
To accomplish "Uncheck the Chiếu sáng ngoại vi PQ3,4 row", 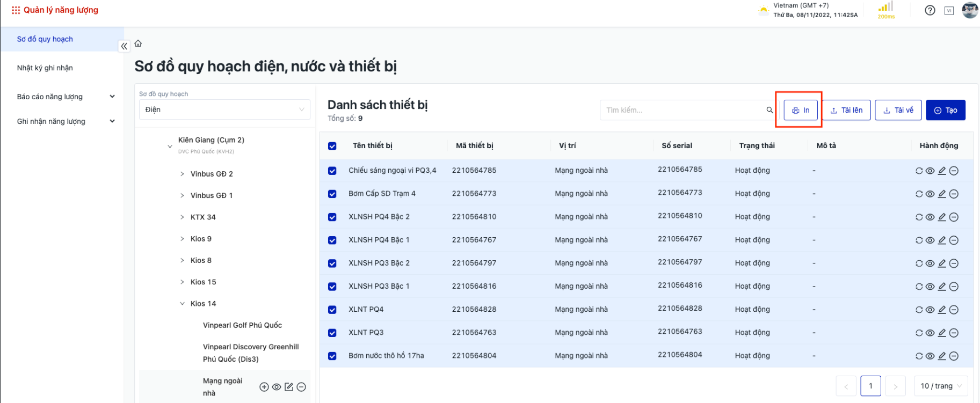I will pyautogui.click(x=332, y=171).
